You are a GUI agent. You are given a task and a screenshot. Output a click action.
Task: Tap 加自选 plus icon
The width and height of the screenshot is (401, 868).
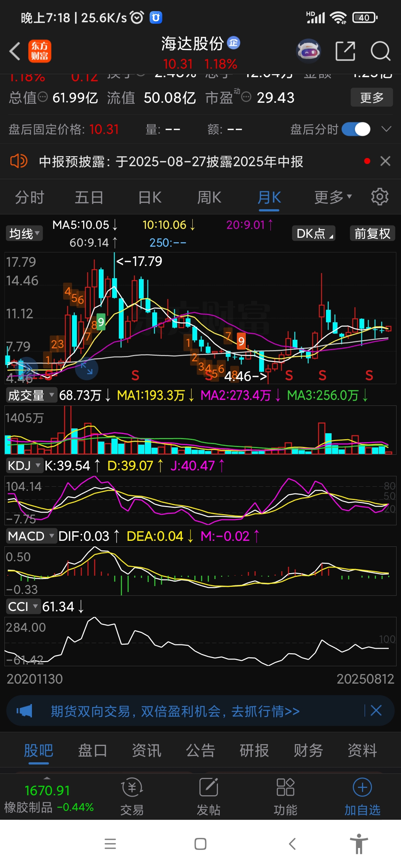coord(362,787)
